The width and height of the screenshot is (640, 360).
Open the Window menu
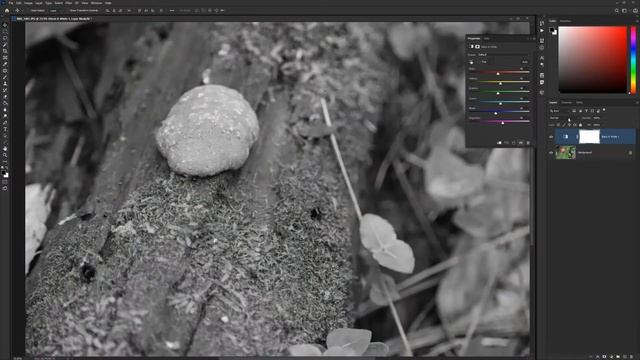(x=96, y=3)
